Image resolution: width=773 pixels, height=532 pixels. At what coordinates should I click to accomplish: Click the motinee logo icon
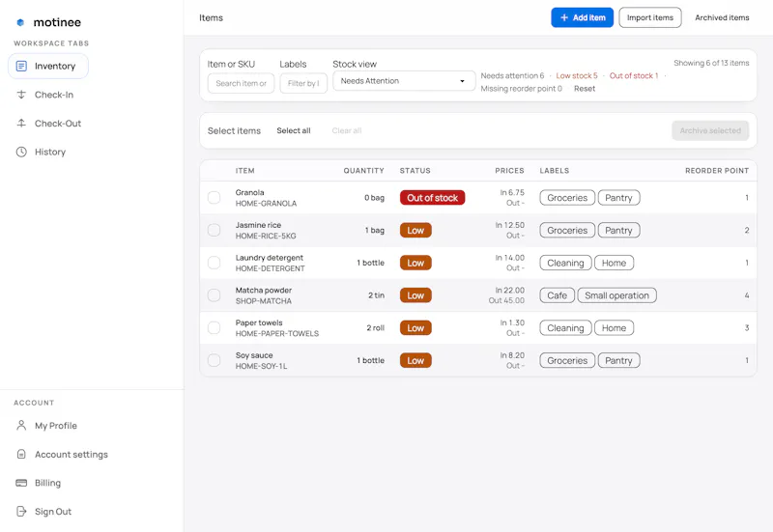tap(20, 22)
